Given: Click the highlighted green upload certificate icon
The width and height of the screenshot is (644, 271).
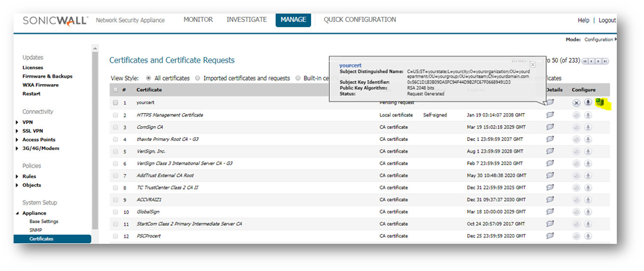Looking at the screenshot, I should [600, 102].
